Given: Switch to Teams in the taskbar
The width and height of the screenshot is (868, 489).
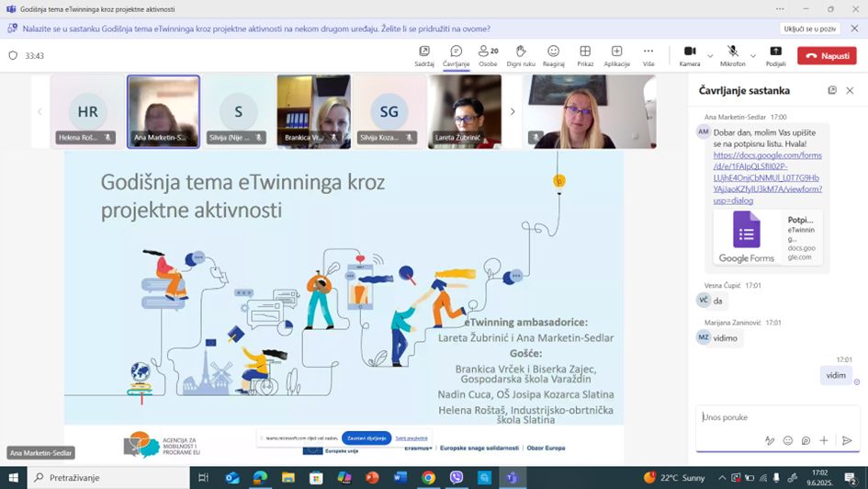Looking at the screenshot, I should click(x=512, y=477).
